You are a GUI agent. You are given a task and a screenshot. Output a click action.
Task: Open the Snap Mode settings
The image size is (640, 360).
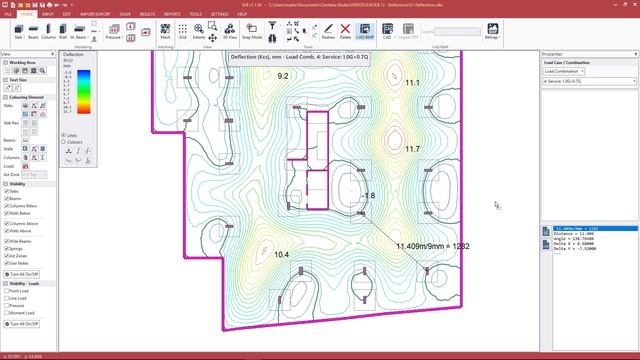click(x=252, y=31)
